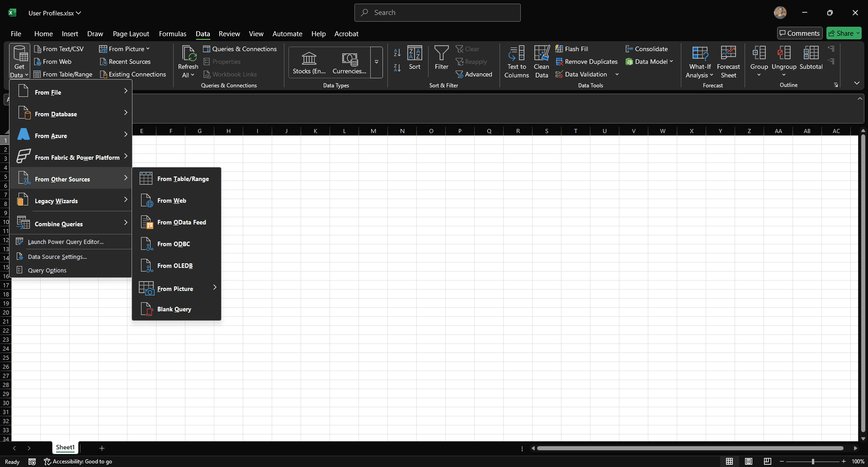The image size is (868, 467).
Task: Expand the Data Model dropdown
Action: pos(671,62)
